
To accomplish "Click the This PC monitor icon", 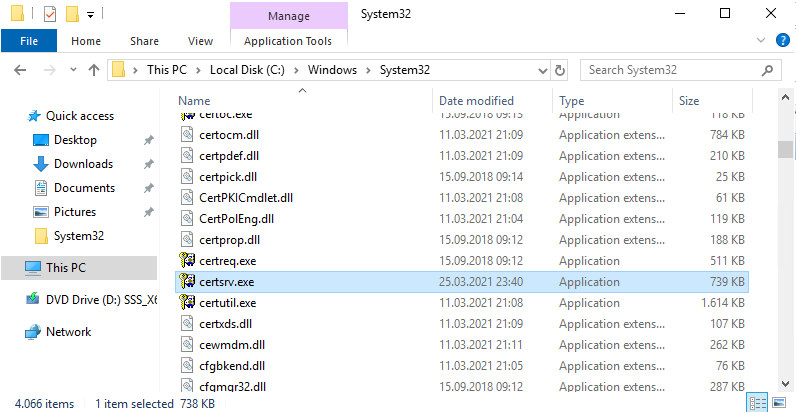I will coord(33,267).
